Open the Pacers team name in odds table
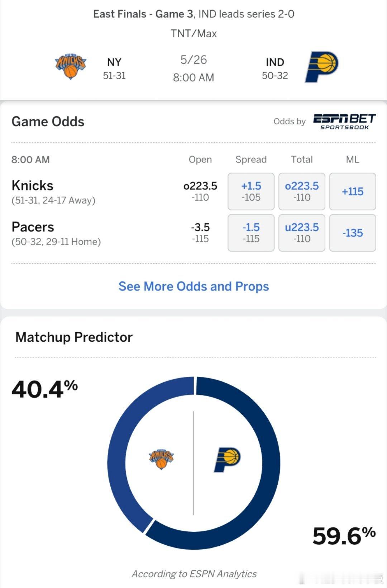This screenshot has height=588, width=387. click(x=33, y=227)
